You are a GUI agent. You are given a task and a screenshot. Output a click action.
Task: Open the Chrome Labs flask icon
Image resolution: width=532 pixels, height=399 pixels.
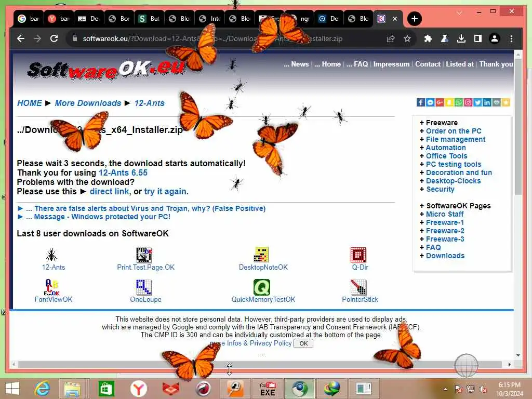click(x=445, y=38)
